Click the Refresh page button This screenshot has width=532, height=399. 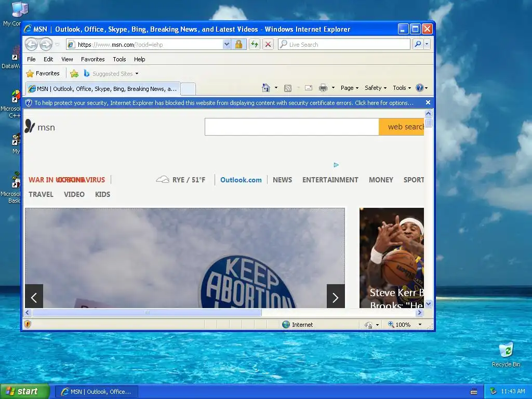point(255,45)
